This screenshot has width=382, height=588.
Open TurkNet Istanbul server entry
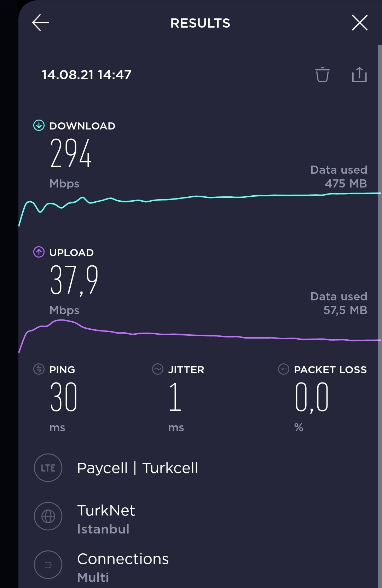106,519
